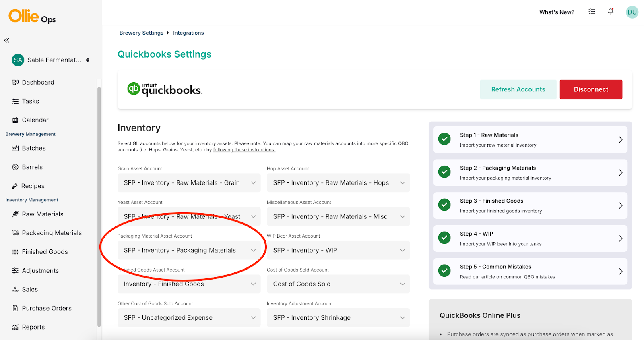
Task: Open Purchase Orders in sidebar
Action: click(47, 308)
